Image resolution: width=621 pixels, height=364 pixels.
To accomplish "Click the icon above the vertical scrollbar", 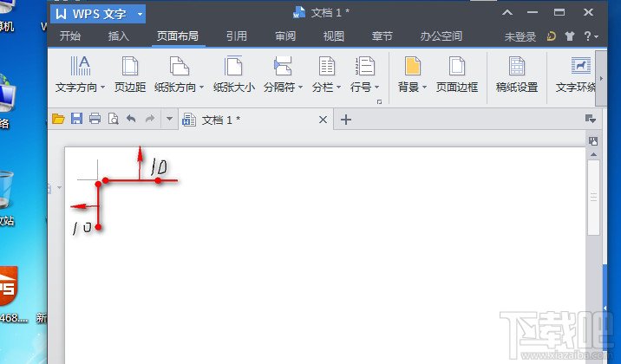I will click(593, 141).
